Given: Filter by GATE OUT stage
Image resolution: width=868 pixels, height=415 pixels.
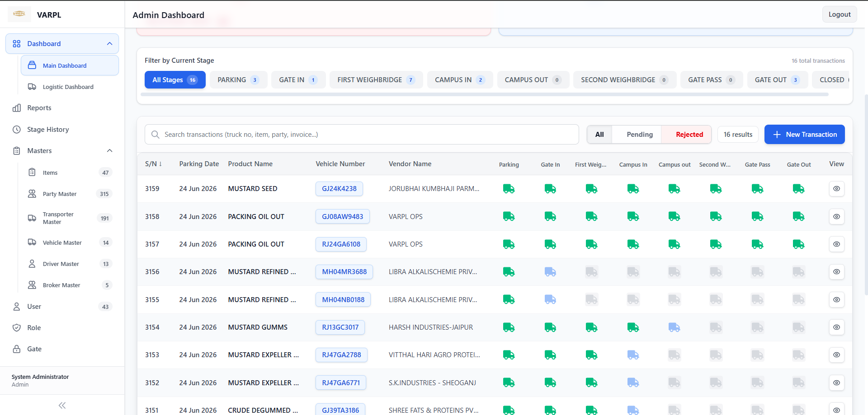Looking at the screenshot, I should pos(777,80).
